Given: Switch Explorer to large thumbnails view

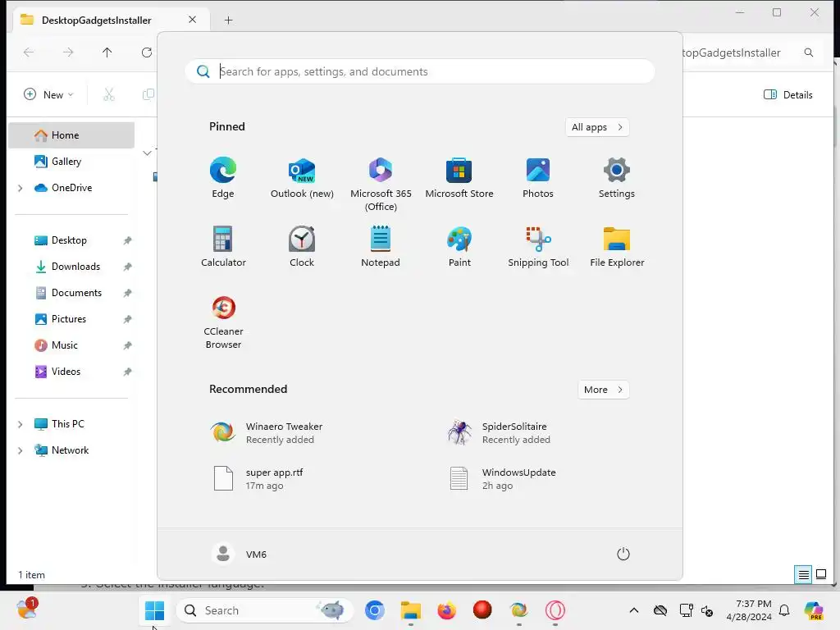Looking at the screenshot, I should 821,575.
